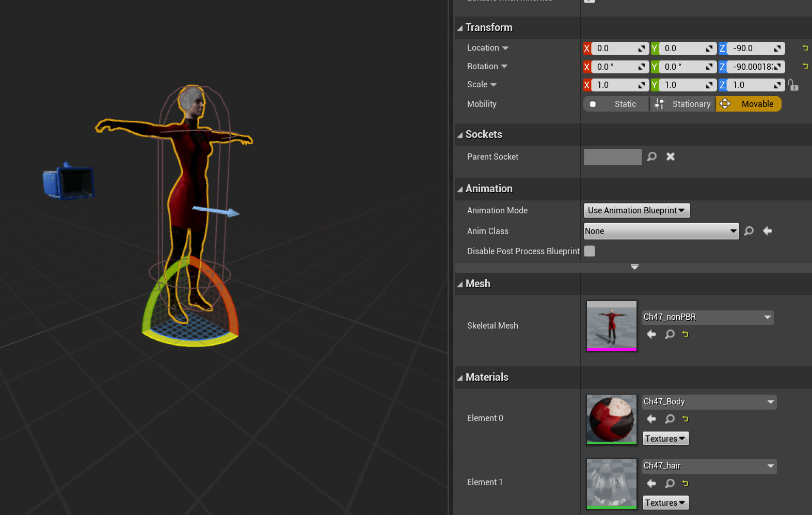
Task: Use selected asset arrow for Skeletal Mesh
Action: click(651, 334)
